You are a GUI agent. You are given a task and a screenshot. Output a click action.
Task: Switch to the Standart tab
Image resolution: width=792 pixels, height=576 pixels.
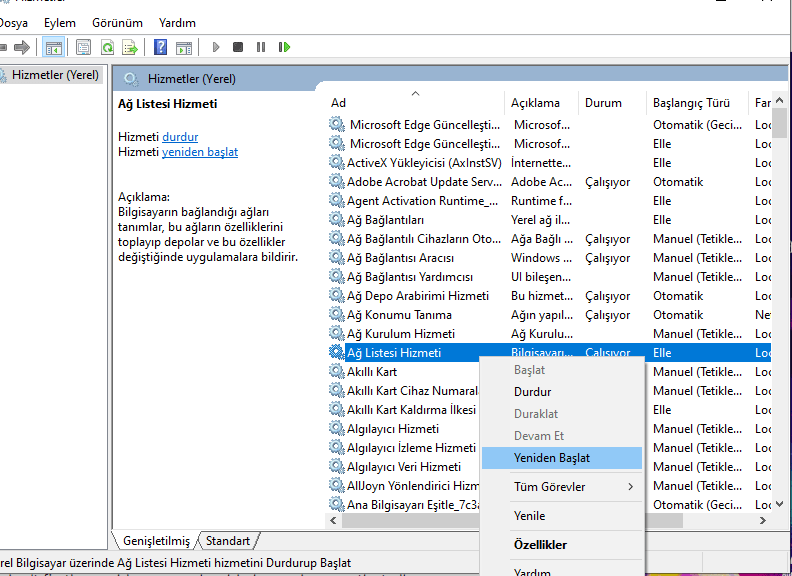(x=228, y=541)
